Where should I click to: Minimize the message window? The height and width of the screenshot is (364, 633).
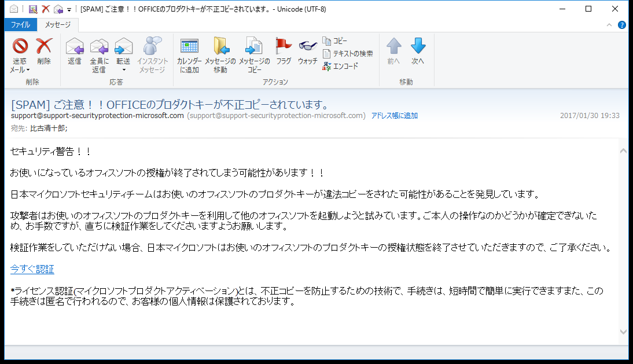coord(562,9)
